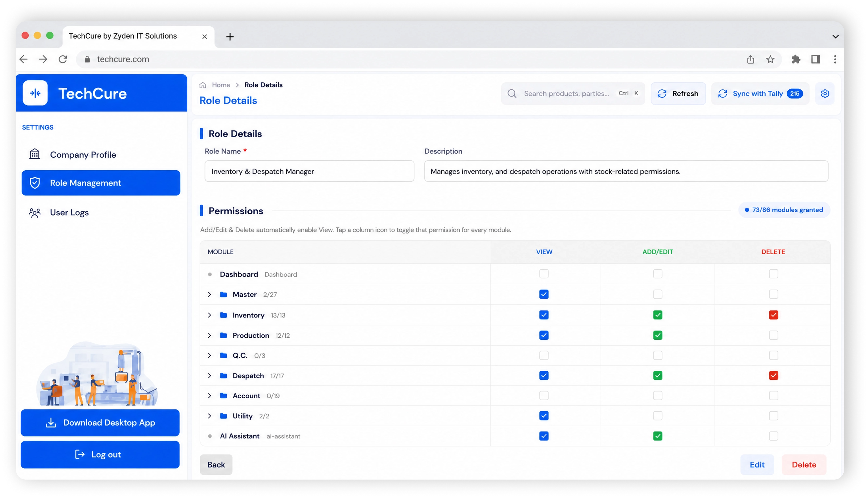Expand the Account module row
The width and height of the screenshot is (868, 498).
pos(210,396)
